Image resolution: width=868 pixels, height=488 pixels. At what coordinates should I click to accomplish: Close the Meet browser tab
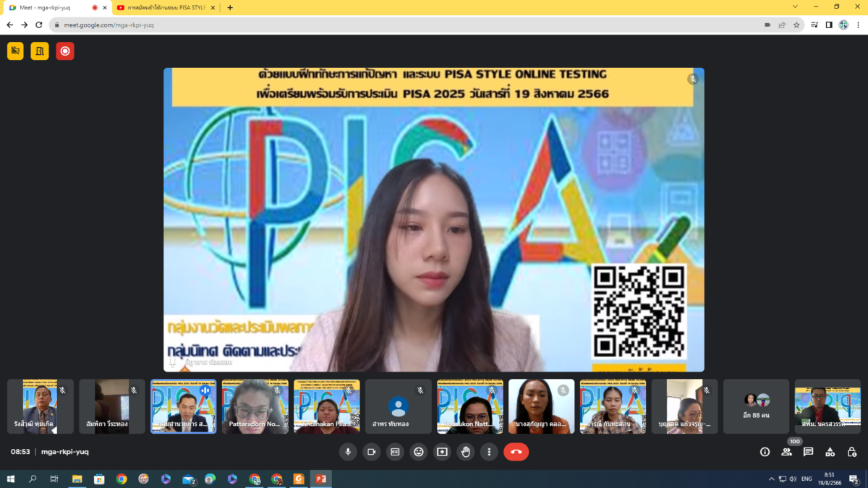click(104, 7)
